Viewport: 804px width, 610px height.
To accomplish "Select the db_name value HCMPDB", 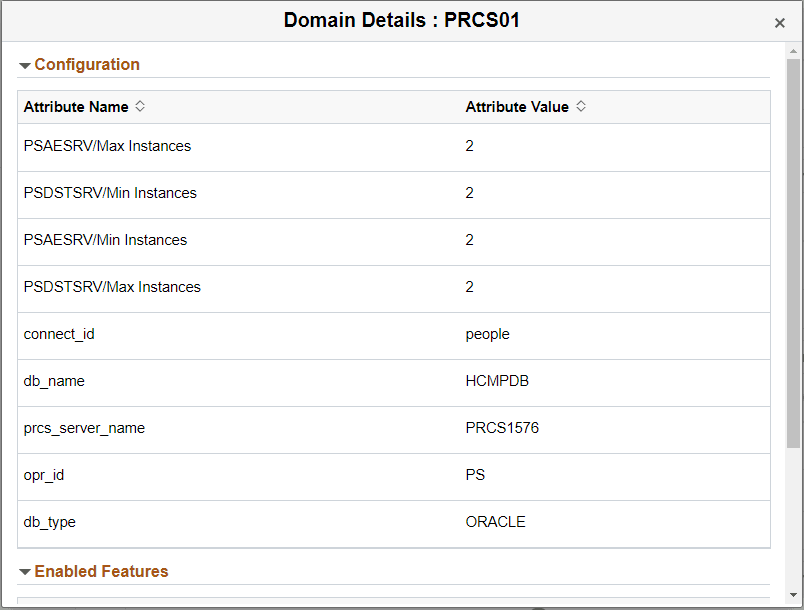I will coord(496,381).
